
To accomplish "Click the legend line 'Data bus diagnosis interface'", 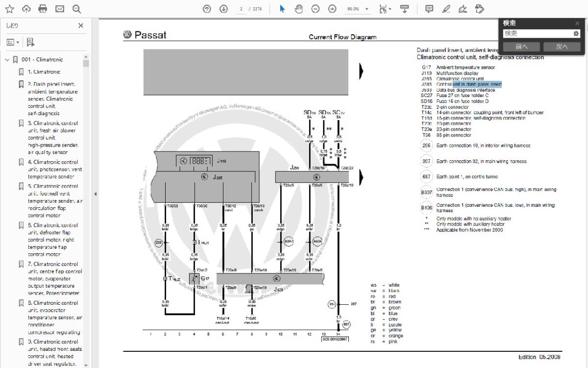I will point(465,90).
